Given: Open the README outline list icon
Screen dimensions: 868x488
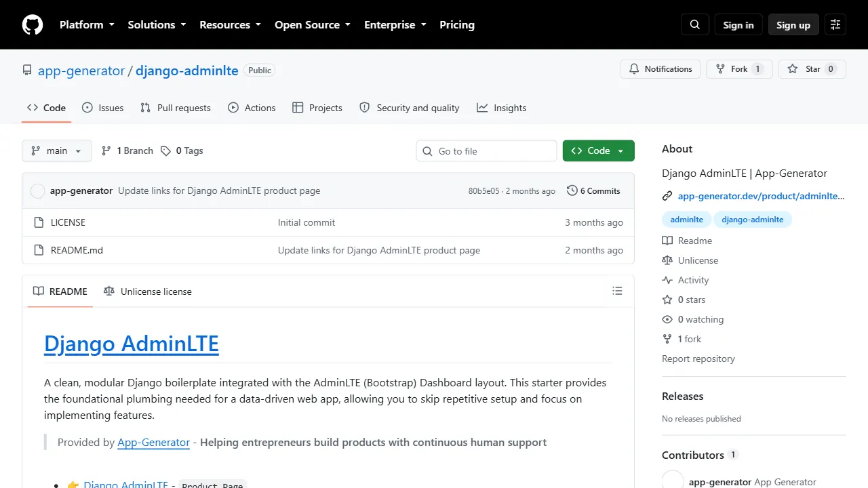Looking at the screenshot, I should [617, 291].
